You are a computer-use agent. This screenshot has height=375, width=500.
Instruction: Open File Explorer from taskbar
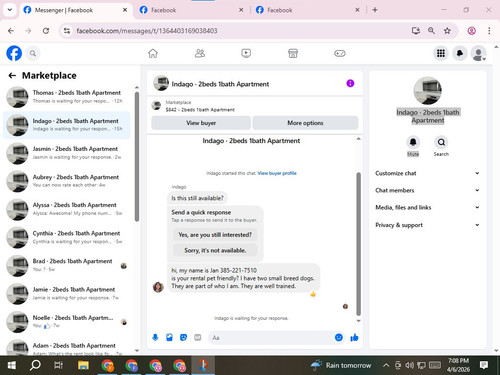pos(83,365)
